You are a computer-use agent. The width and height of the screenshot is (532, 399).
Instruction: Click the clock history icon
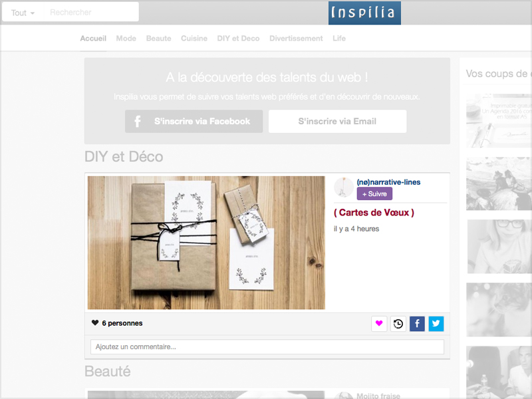tap(398, 324)
